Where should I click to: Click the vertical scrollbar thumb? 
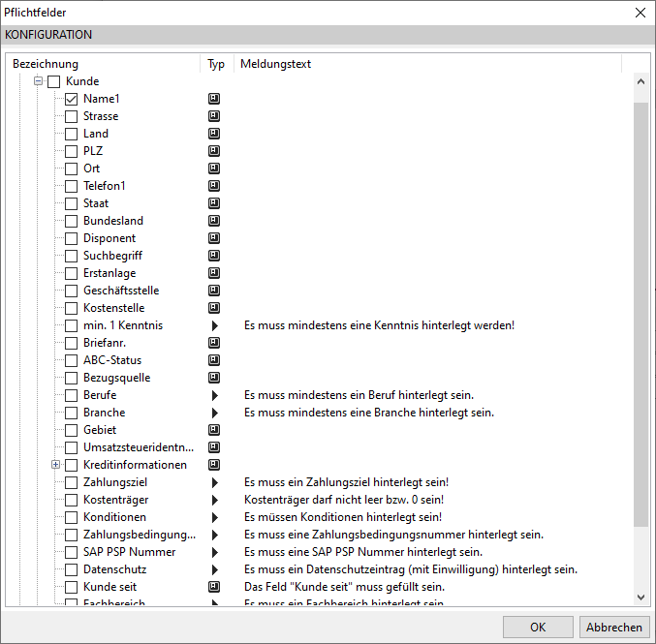coord(640,314)
